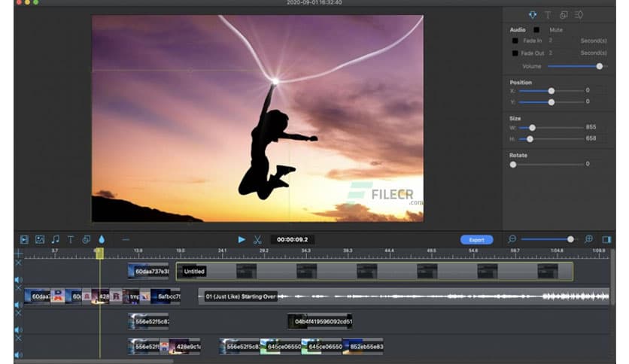Open the transition tab icon in the inspector
This screenshot has height=364, width=629.
coord(579,15)
